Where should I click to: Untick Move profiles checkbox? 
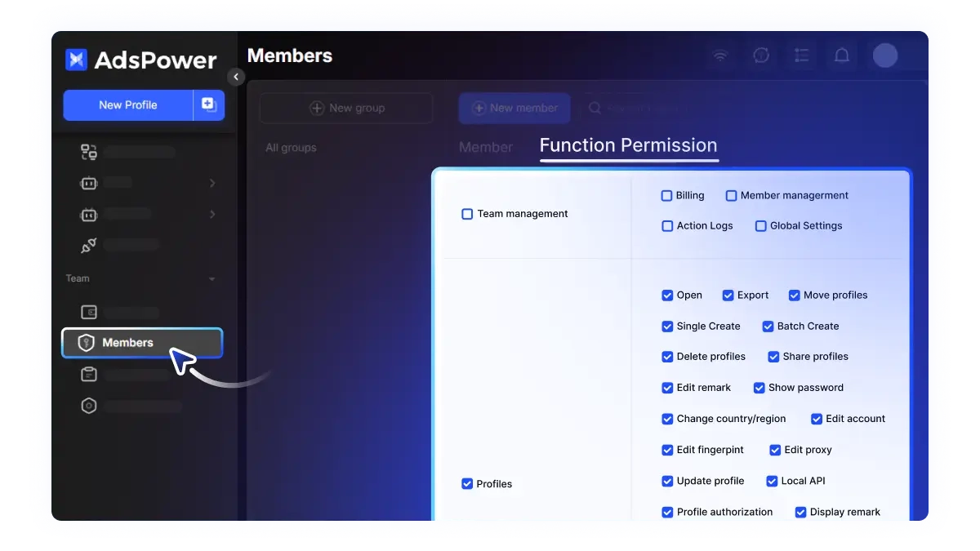point(794,295)
